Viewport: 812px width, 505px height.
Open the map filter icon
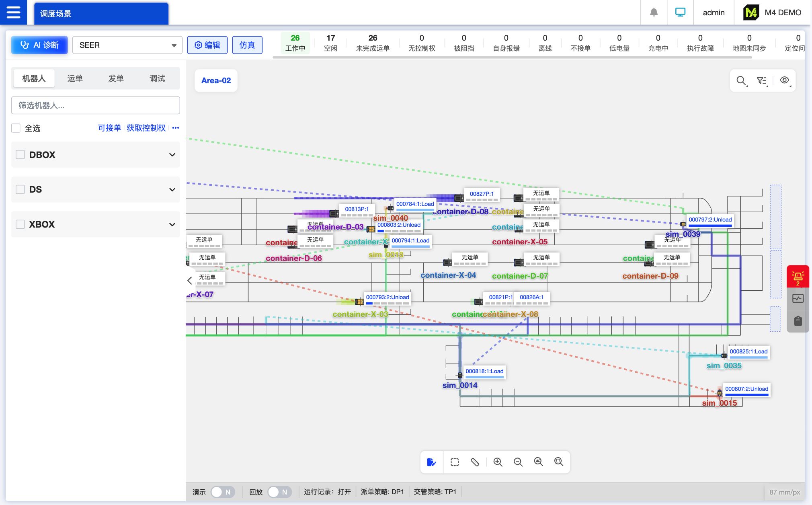click(762, 80)
